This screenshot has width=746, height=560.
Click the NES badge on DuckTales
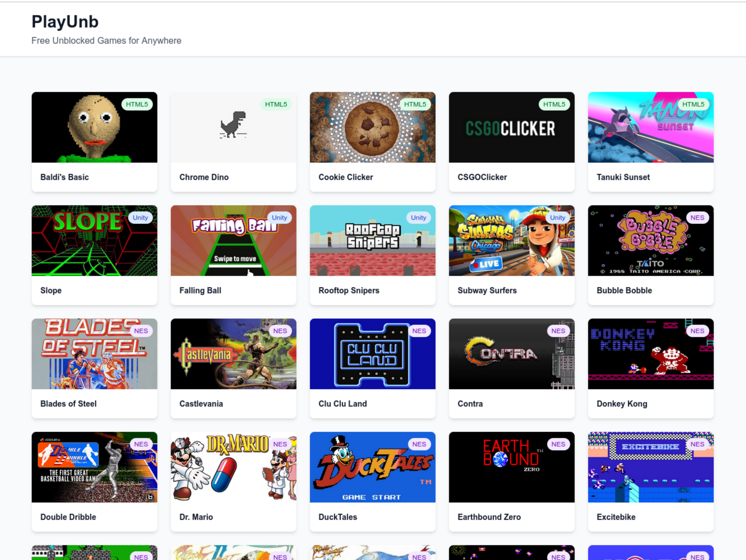coord(419,444)
